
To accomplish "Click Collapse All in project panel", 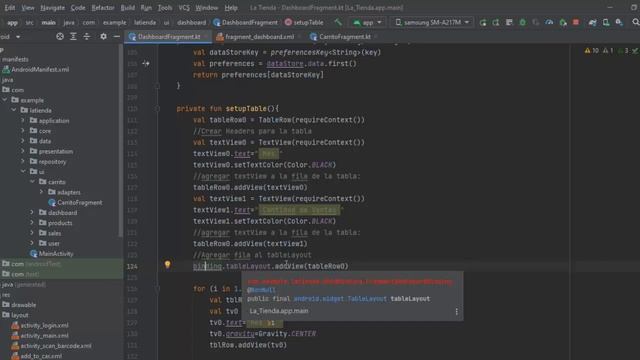I will pos(87,37).
